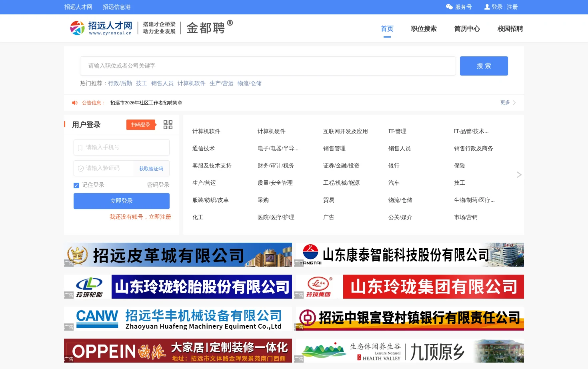Click the 服务号 link
Screen dimensions: 588x369
pos(464,7)
